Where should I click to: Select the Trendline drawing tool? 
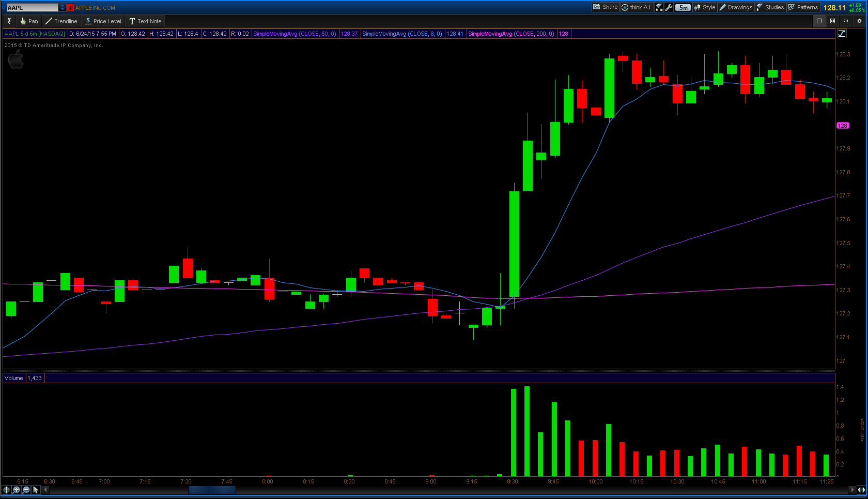click(x=61, y=21)
